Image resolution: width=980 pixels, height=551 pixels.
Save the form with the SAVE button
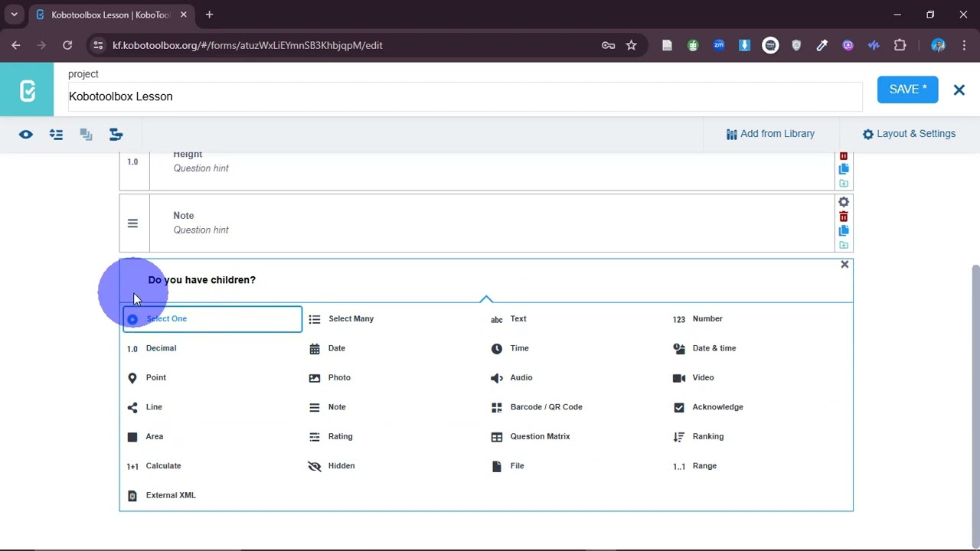[x=907, y=90]
